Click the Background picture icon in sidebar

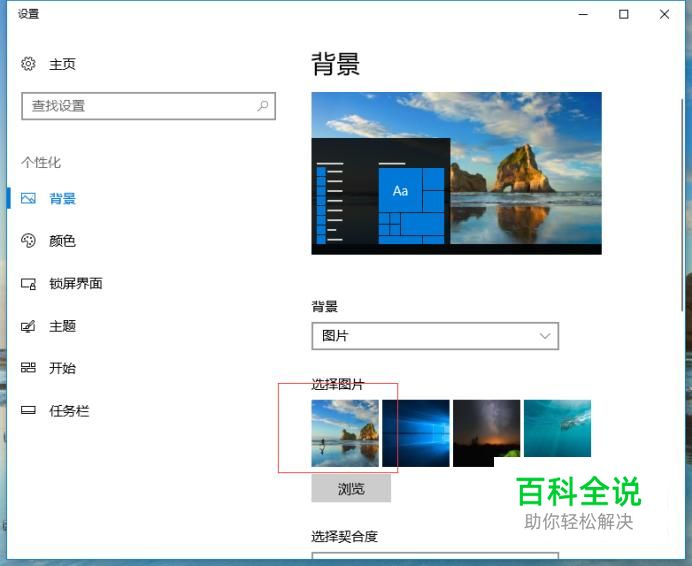[28, 199]
